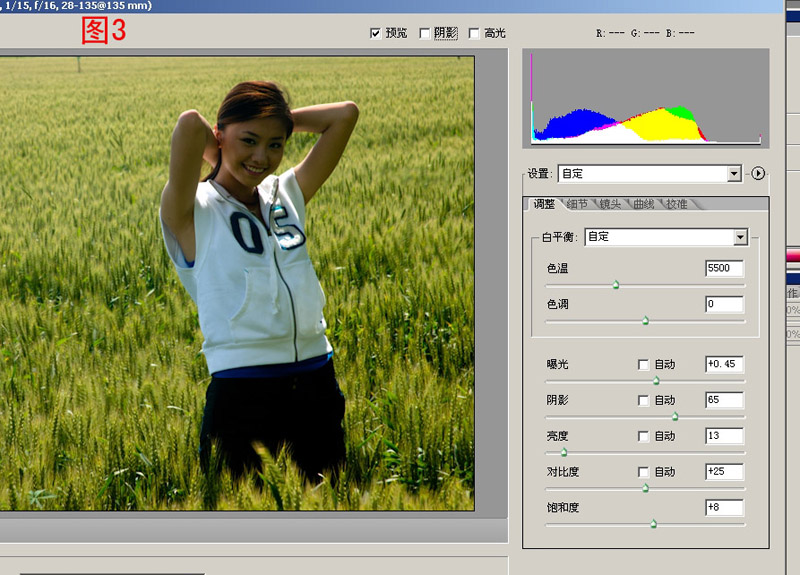Open the 设置 dropdown showing 自定

tap(649, 174)
